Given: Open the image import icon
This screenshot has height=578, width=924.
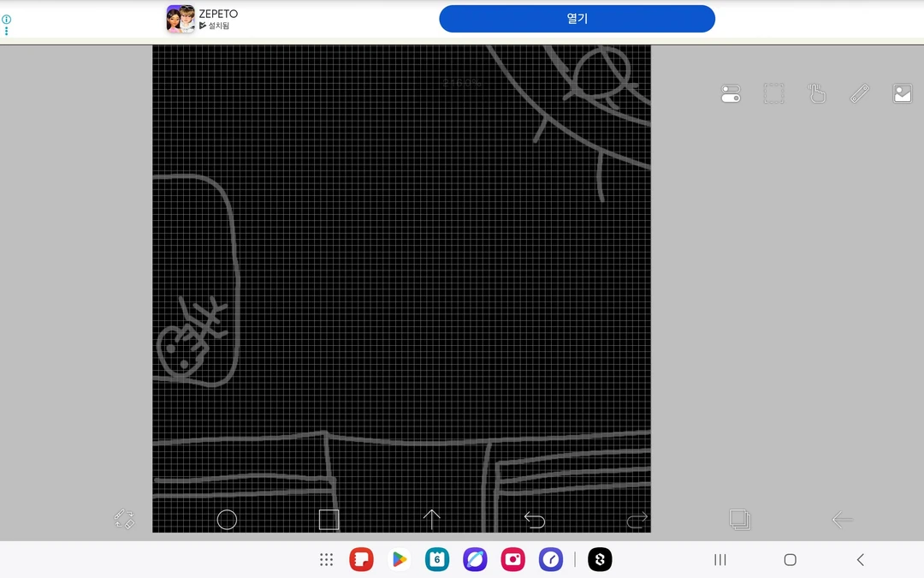Looking at the screenshot, I should pos(902,94).
